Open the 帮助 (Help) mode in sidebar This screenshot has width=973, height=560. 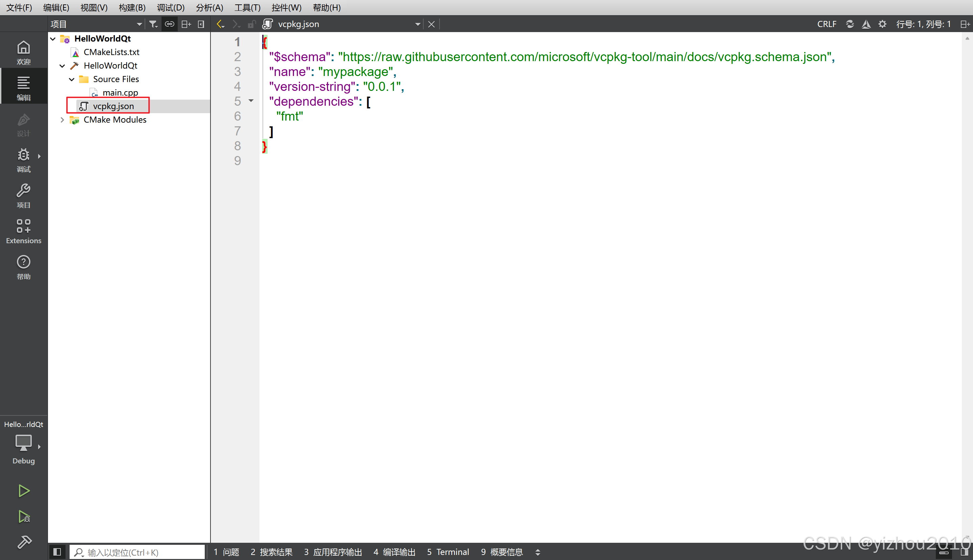pos(23,267)
